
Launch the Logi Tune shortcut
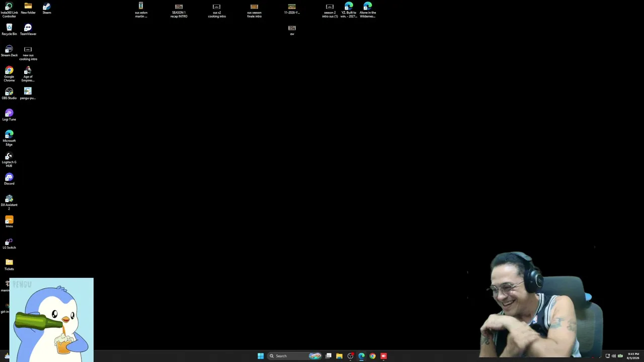(x=9, y=115)
